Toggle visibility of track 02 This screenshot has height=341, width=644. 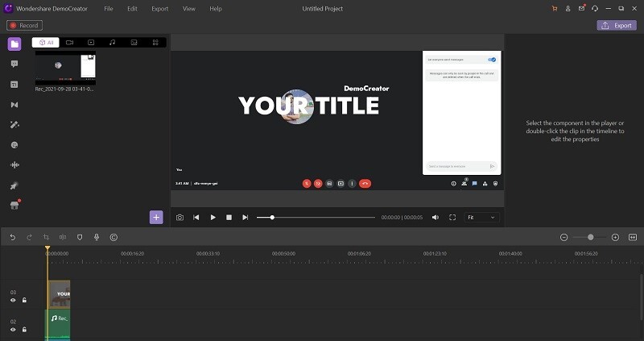click(x=13, y=330)
